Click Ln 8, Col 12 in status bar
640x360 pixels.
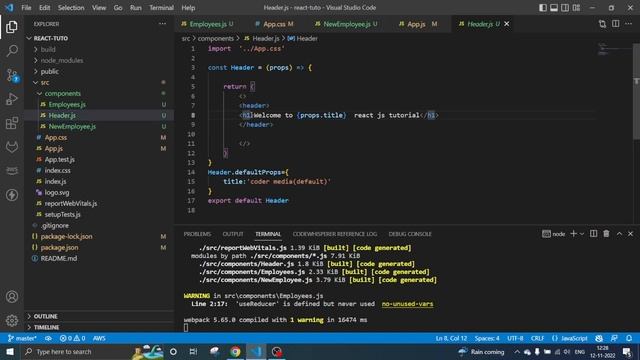pyautogui.click(x=451, y=338)
